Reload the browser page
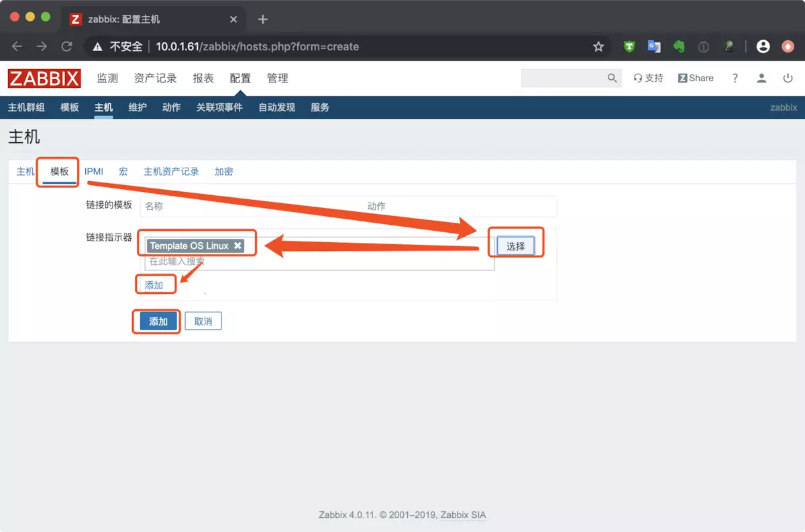This screenshot has height=532, width=805. 66,46
